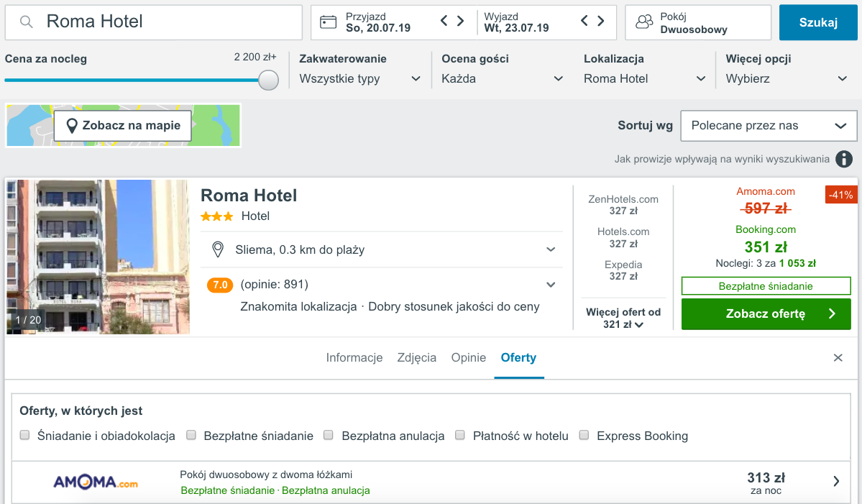The height and width of the screenshot is (504, 862).
Task: Go to previous check-in date
Action: point(444,21)
